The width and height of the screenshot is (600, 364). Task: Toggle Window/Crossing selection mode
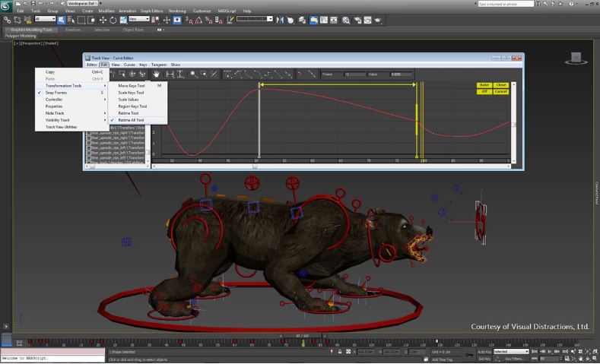[x=92, y=20]
